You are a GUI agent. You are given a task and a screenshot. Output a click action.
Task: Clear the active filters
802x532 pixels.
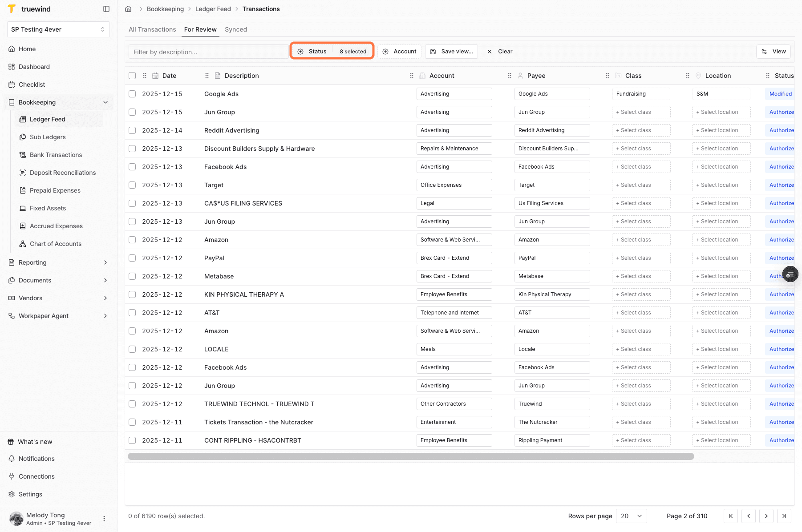point(499,52)
